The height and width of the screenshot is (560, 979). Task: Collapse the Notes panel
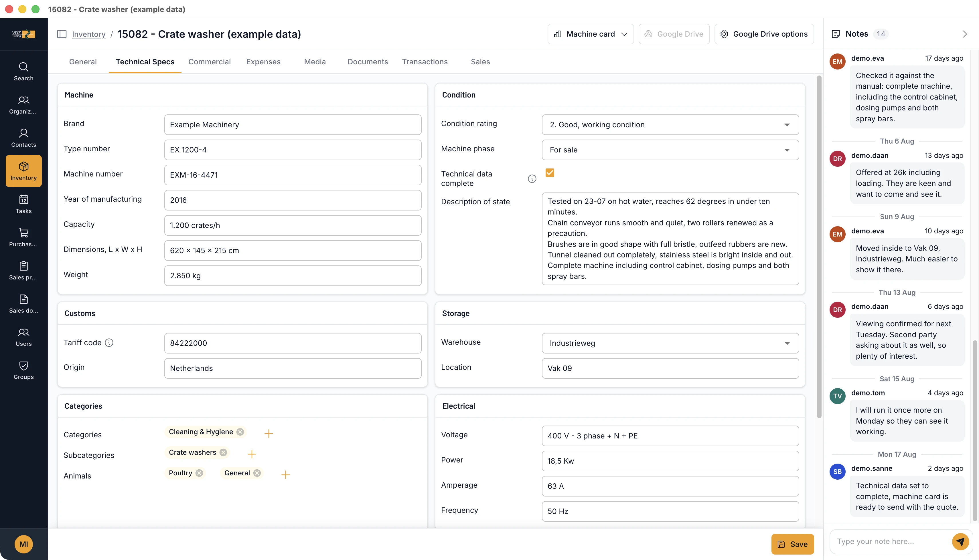coord(964,34)
